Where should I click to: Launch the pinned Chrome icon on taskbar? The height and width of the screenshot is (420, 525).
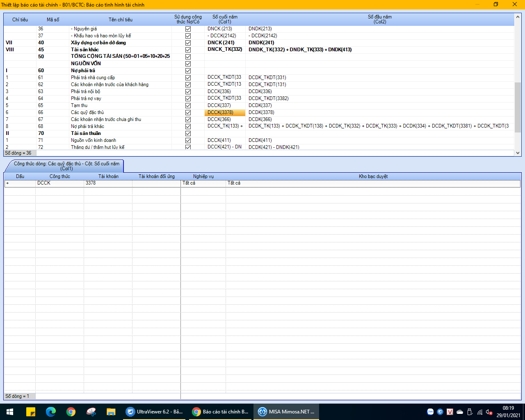pos(71,412)
